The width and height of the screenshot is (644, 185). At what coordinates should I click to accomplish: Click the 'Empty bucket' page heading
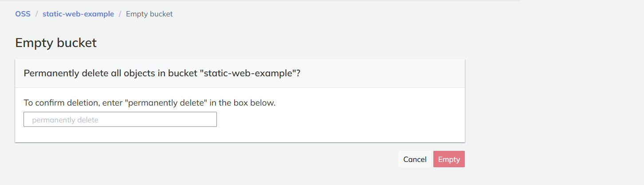[x=56, y=43]
